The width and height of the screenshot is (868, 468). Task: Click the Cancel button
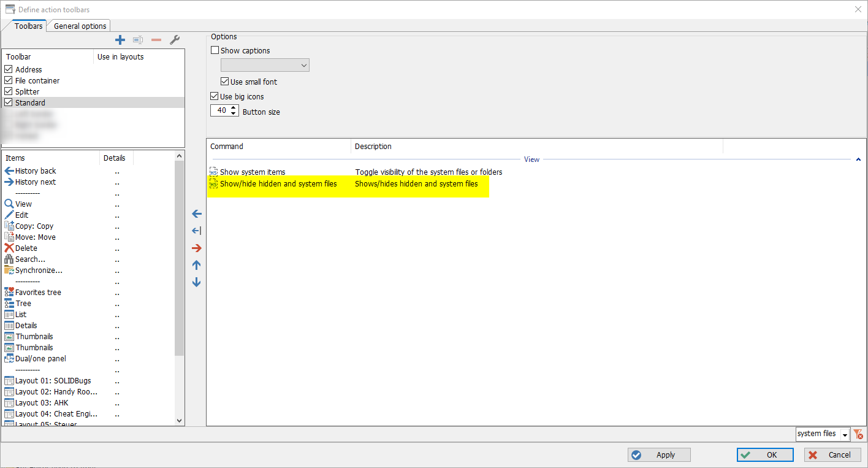tap(832, 455)
